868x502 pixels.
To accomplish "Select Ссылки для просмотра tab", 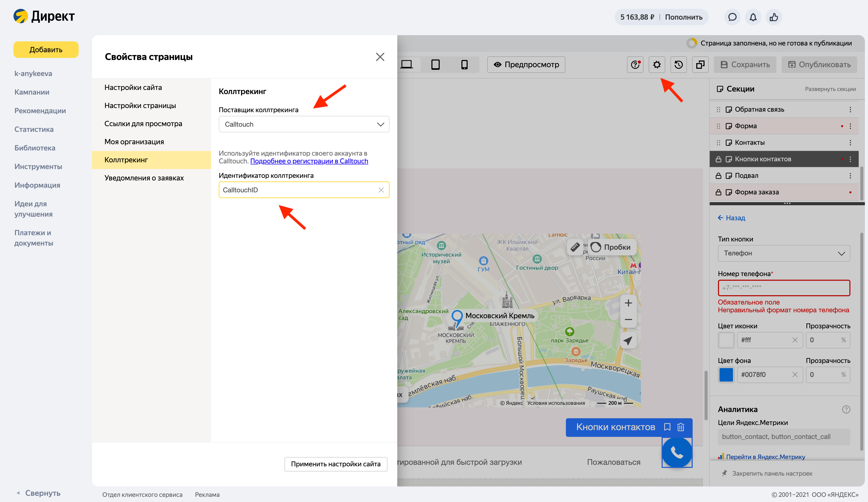I will tap(143, 124).
